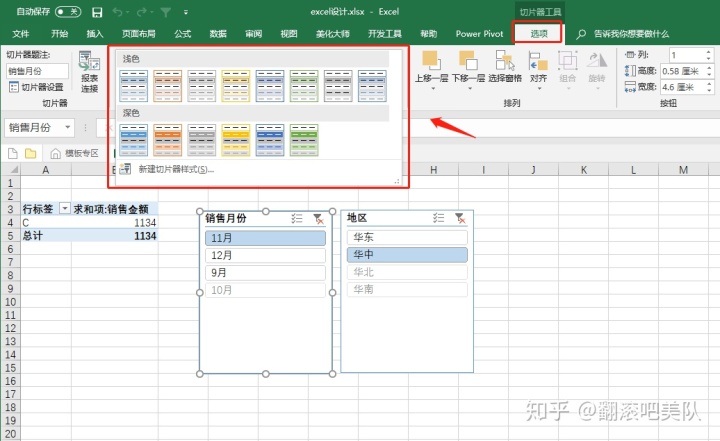Open Slicer Settings (切片器设置)
720x441 pixels.
36,87
